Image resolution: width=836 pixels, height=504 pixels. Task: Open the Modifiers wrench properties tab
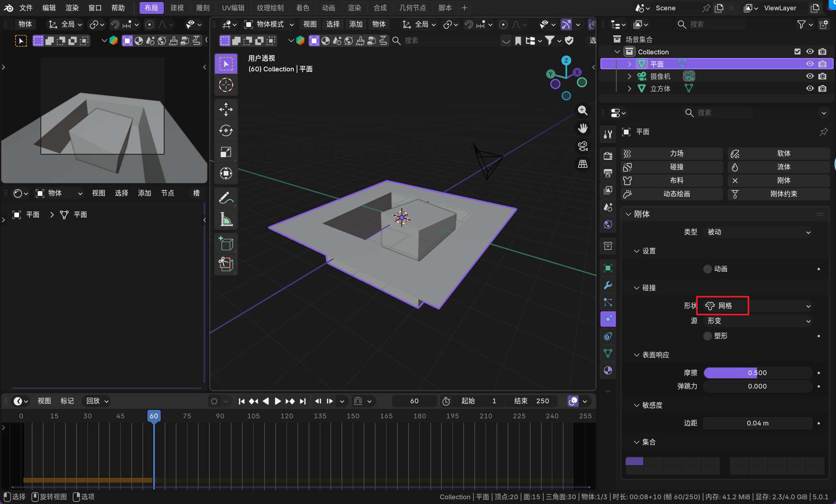pyautogui.click(x=608, y=285)
